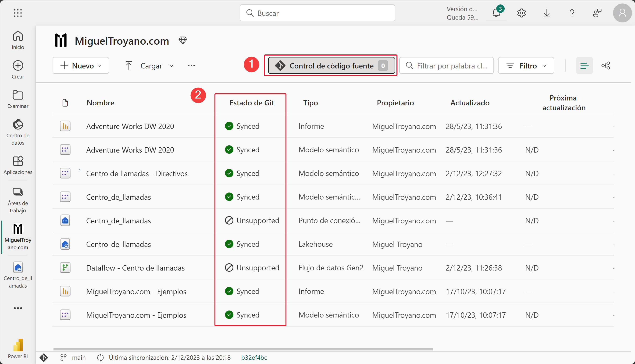Open Centro de datos in sidebar
The width and height of the screenshot is (635, 364).
[18, 132]
